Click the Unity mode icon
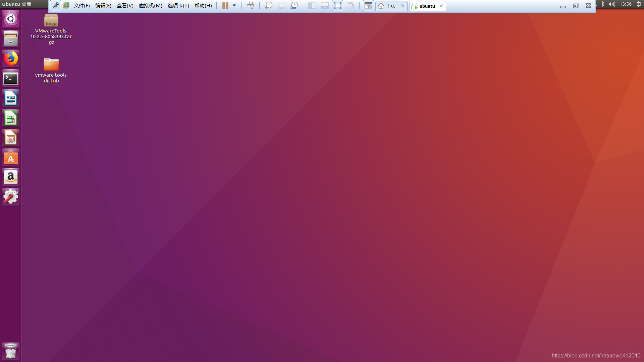644x362 pixels. click(351, 6)
